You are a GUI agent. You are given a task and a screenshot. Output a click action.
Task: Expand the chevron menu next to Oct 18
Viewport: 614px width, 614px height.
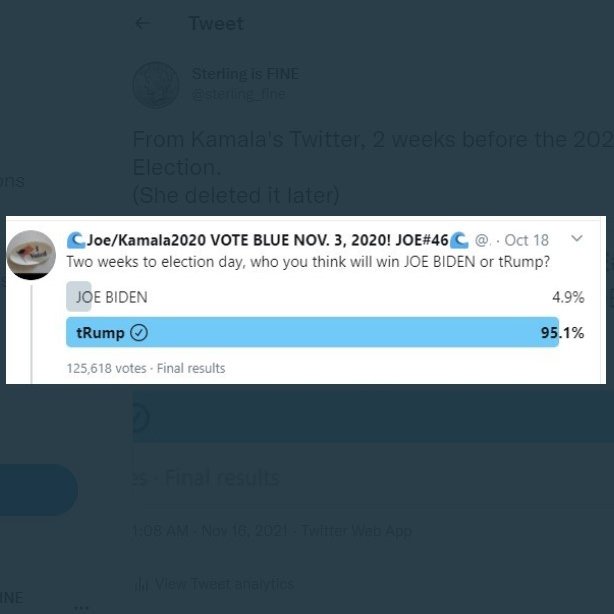coord(576,240)
